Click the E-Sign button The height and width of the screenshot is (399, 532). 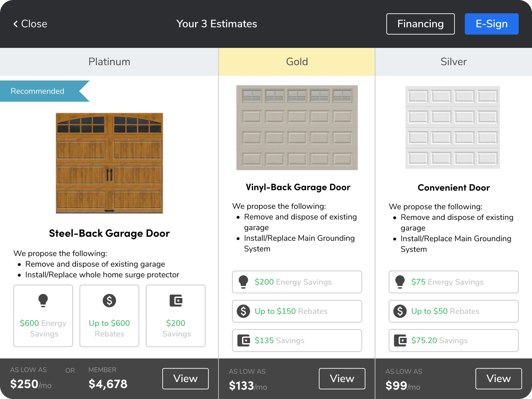[x=491, y=24]
